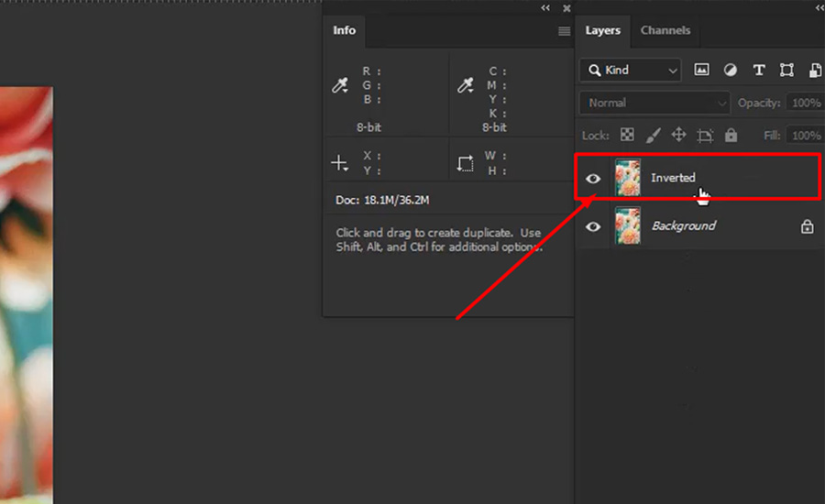Click the Fill label
825x504 pixels.
[x=772, y=136]
